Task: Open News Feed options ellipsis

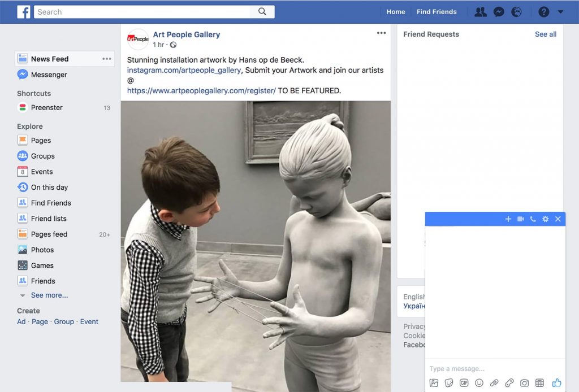Action: (107, 59)
